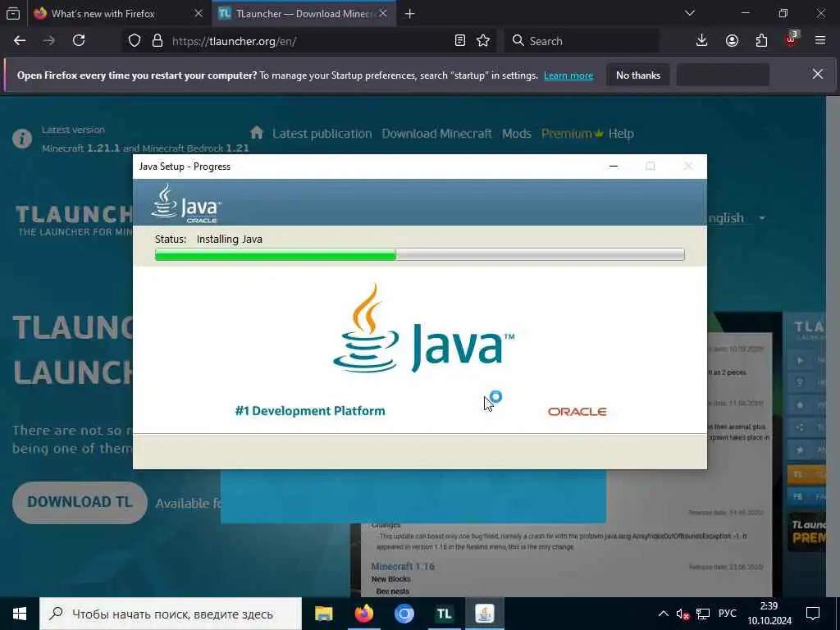Click the #1 Development Platform text

coord(310,411)
